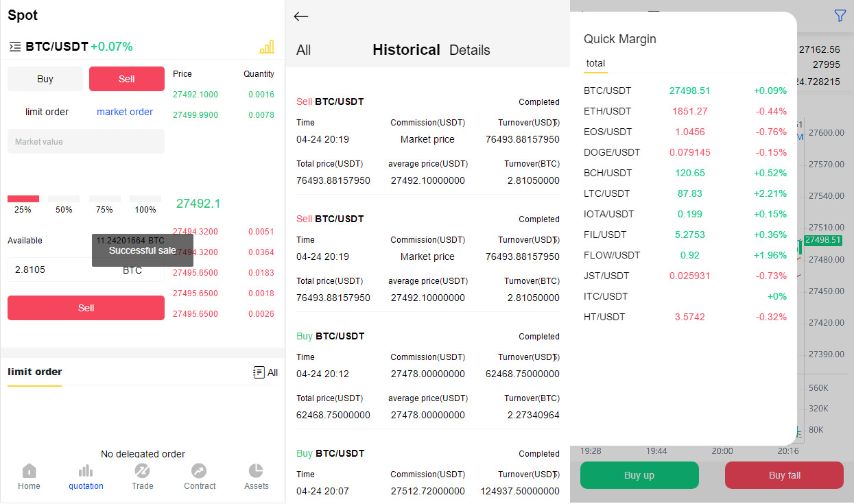Viewport: 854px width, 504px height.
Task: Select BTC/USDT in Quick Margin list
Action: point(685,91)
